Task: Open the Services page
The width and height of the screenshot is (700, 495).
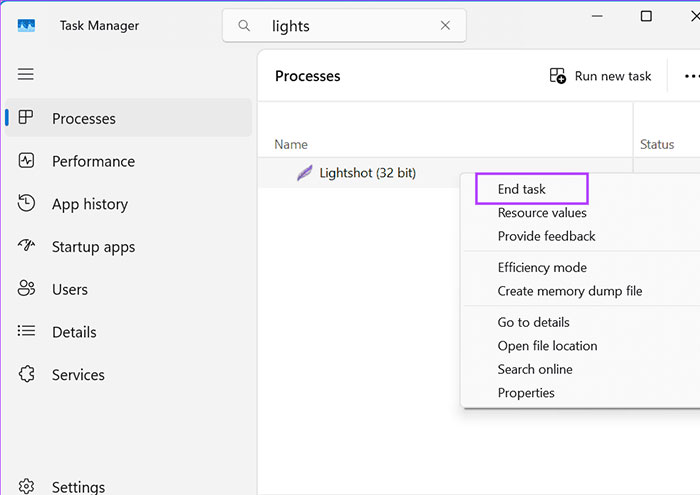Action: (78, 375)
